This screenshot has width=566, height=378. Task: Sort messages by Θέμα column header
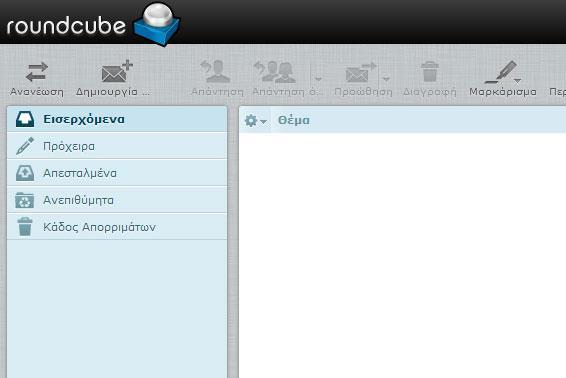click(x=294, y=120)
